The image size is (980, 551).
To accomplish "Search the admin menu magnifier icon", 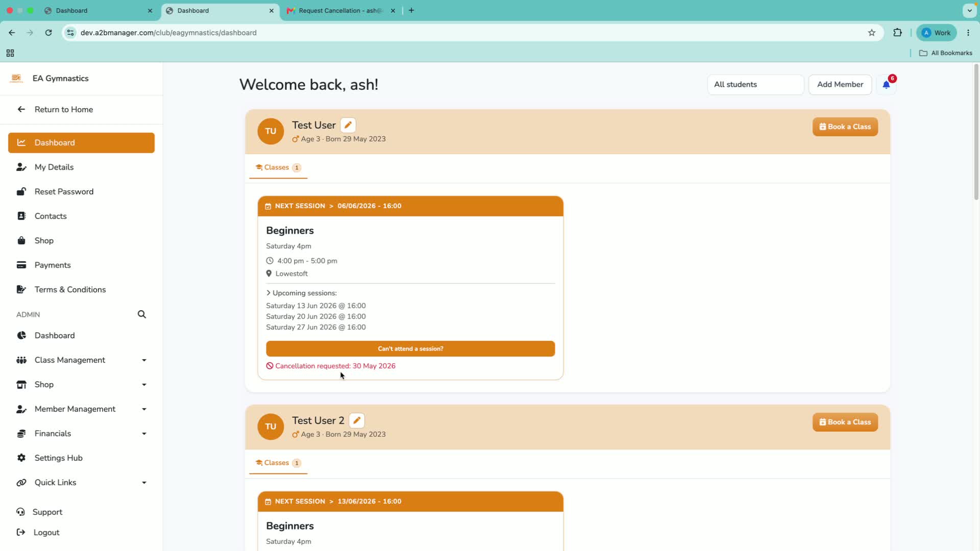I will click(142, 314).
